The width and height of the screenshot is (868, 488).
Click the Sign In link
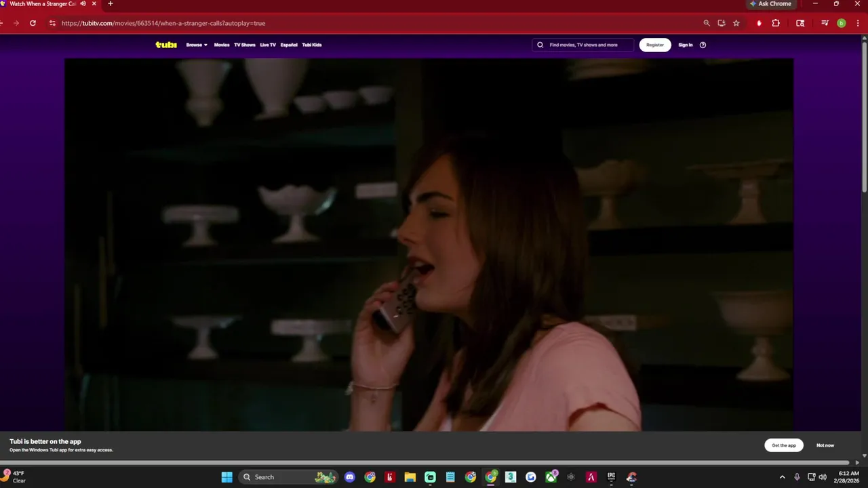686,45
